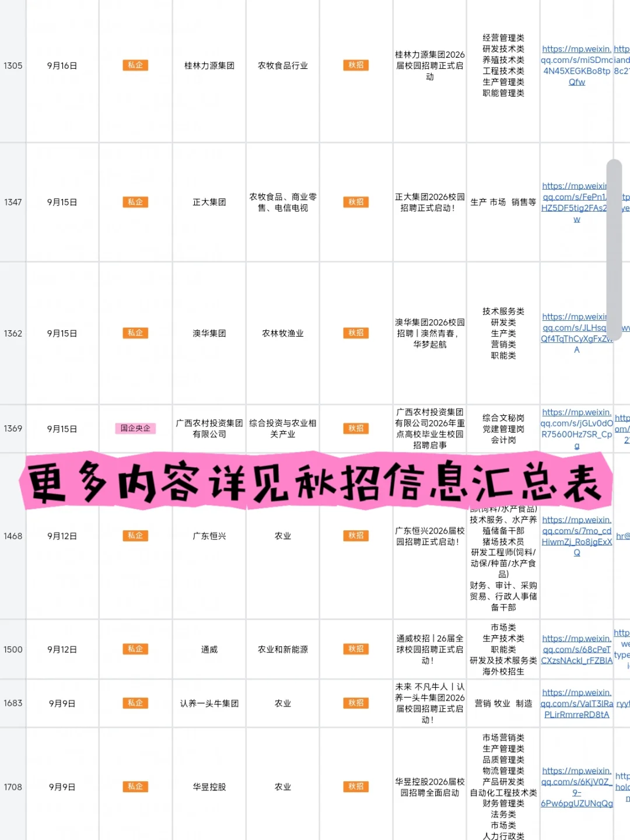
Task: Open the 华昱控股 weixin link
Action: click(576, 787)
